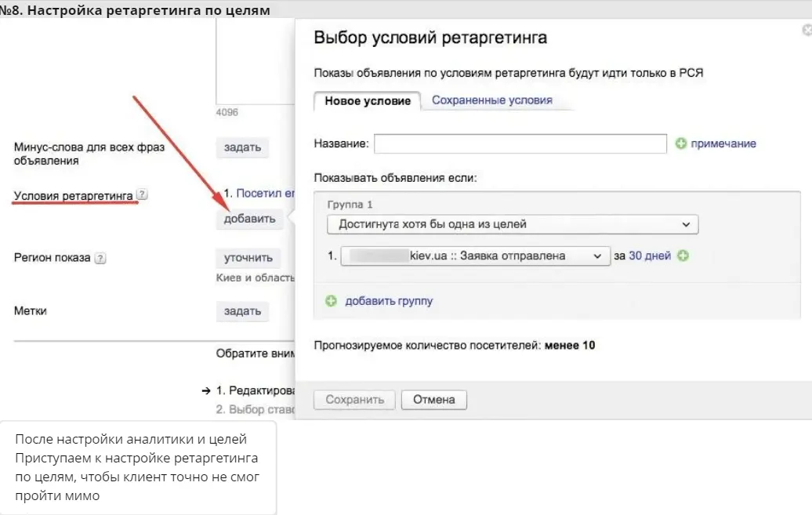Select the "Новое условие" tab
Viewport: 812px width, 515px height.
pyautogui.click(x=367, y=101)
